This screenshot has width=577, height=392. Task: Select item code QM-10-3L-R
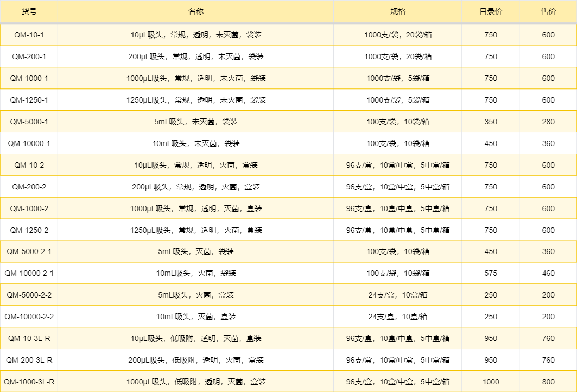tap(29, 339)
